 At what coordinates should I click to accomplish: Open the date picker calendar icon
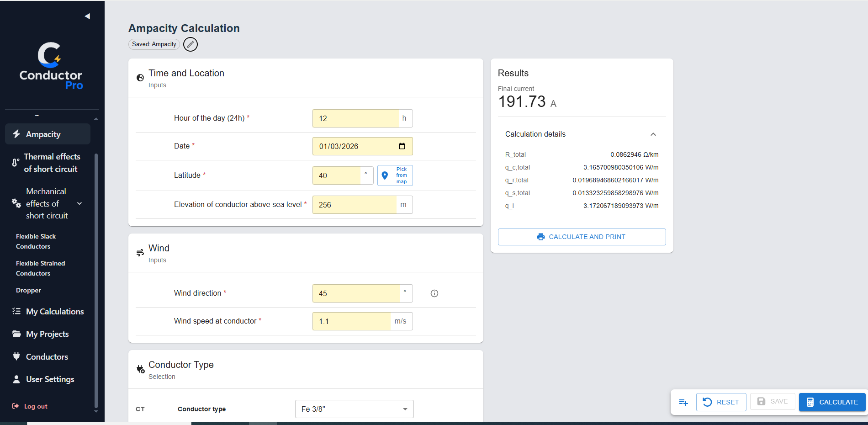tap(402, 146)
